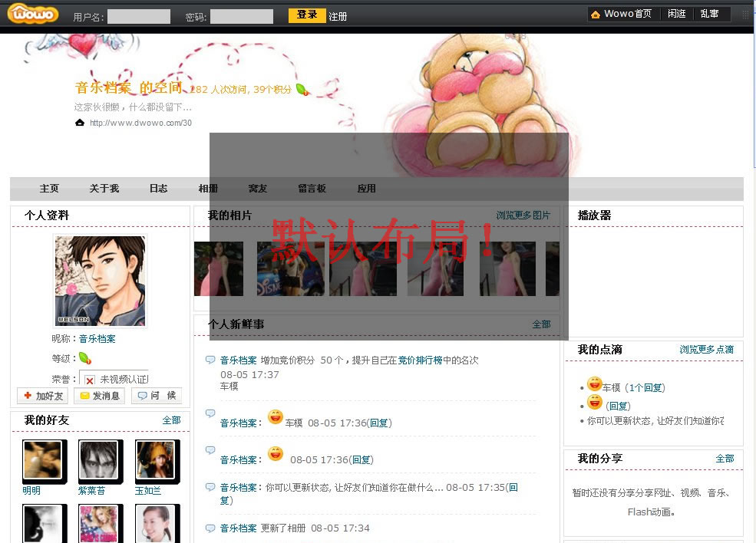756x543 pixels.
Task: Click friend 明明's avatar
Action: [x=43, y=460]
